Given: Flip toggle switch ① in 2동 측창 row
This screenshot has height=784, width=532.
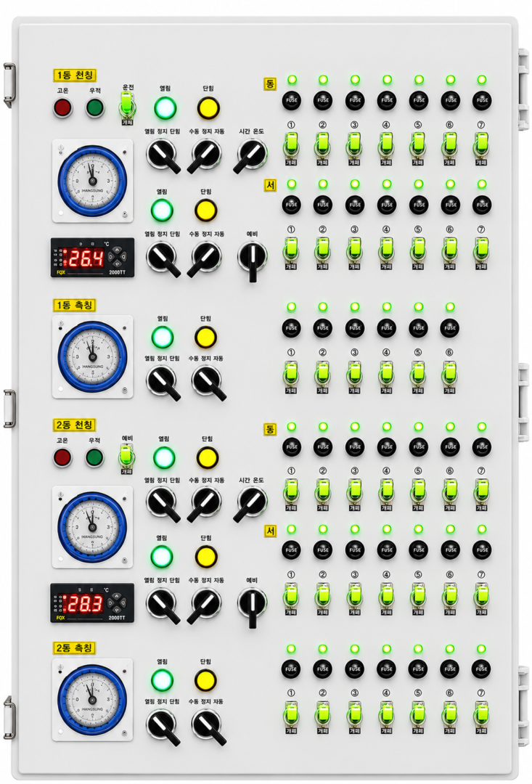Looking at the screenshot, I should click(292, 716).
